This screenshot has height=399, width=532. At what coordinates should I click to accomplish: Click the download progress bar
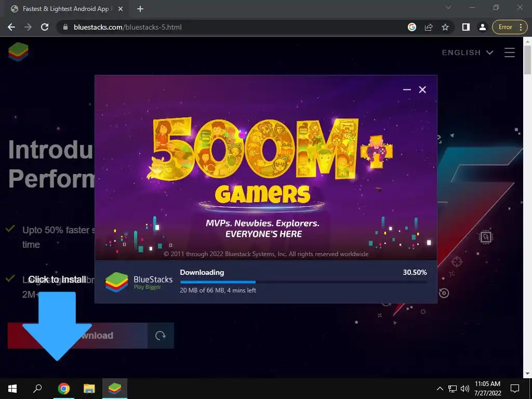pos(303,282)
